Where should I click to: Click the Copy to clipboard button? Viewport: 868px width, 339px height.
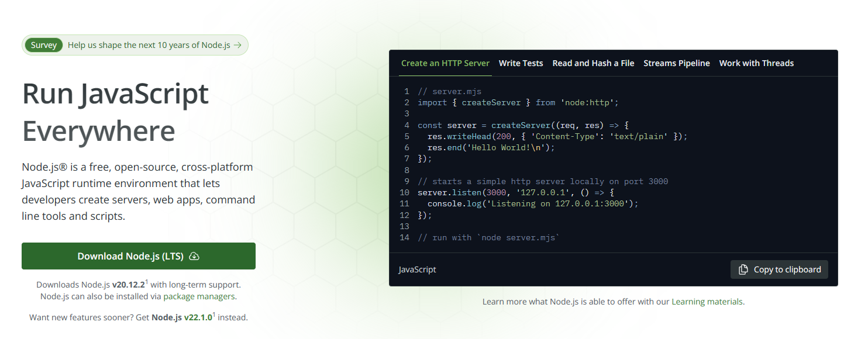(x=779, y=269)
